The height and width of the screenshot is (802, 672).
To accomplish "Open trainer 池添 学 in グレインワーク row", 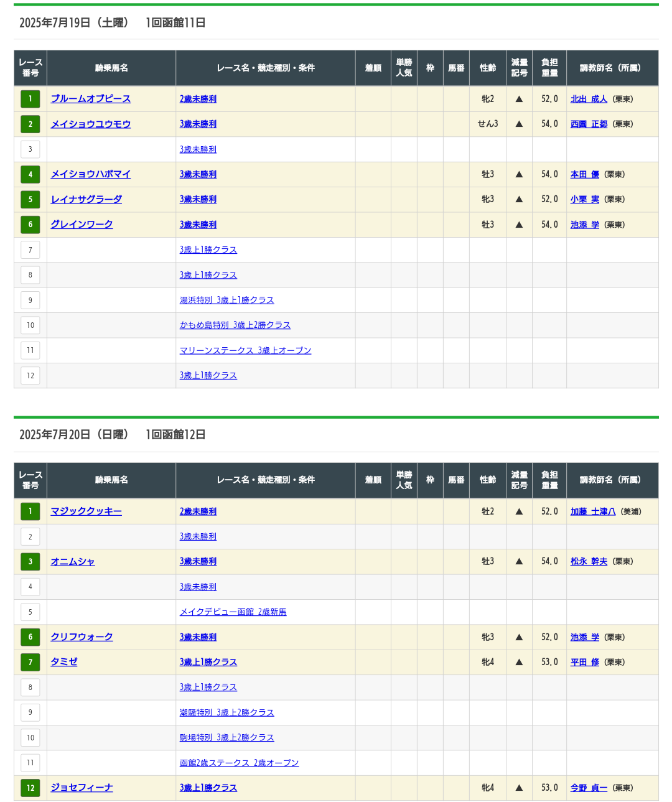I will (x=585, y=225).
